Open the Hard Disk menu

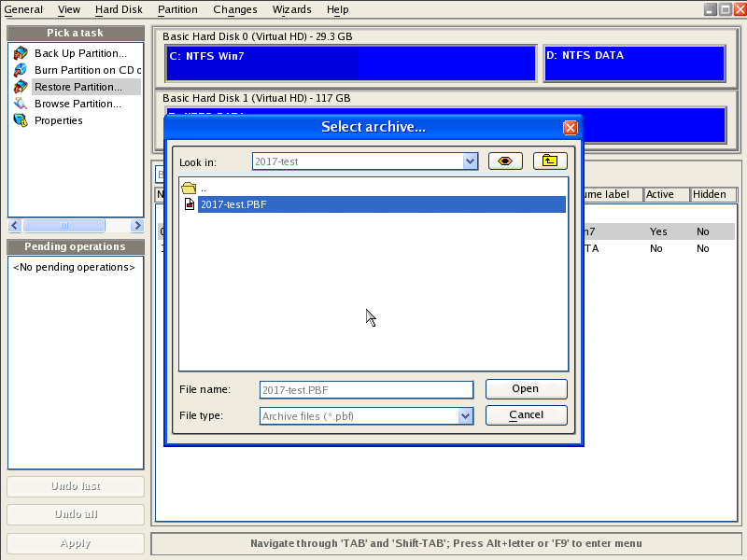click(119, 9)
